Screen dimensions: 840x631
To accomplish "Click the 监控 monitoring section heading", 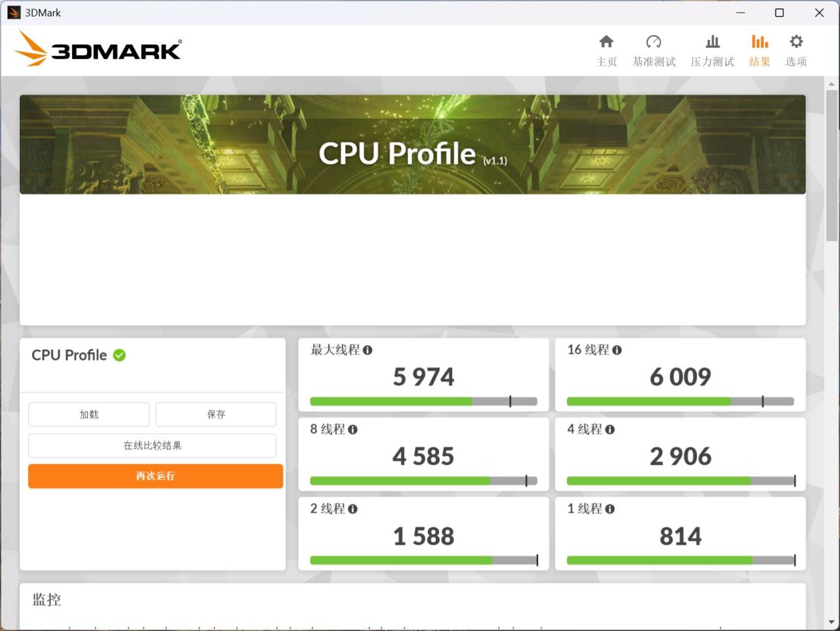I will tap(47, 599).
